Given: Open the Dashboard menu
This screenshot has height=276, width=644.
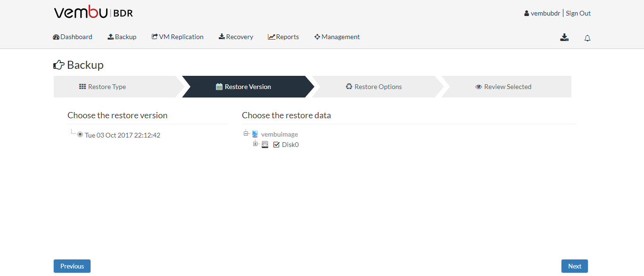Looking at the screenshot, I should tap(73, 37).
